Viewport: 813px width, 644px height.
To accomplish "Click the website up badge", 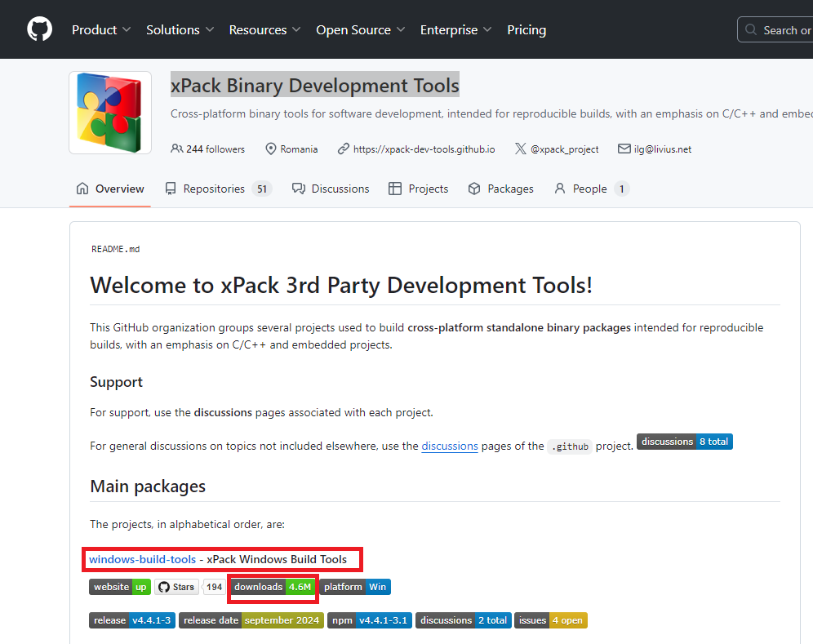I will point(120,587).
